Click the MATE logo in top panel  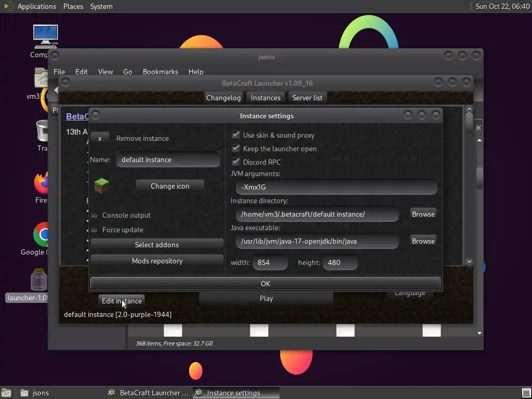pyautogui.click(x=8, y=6)
